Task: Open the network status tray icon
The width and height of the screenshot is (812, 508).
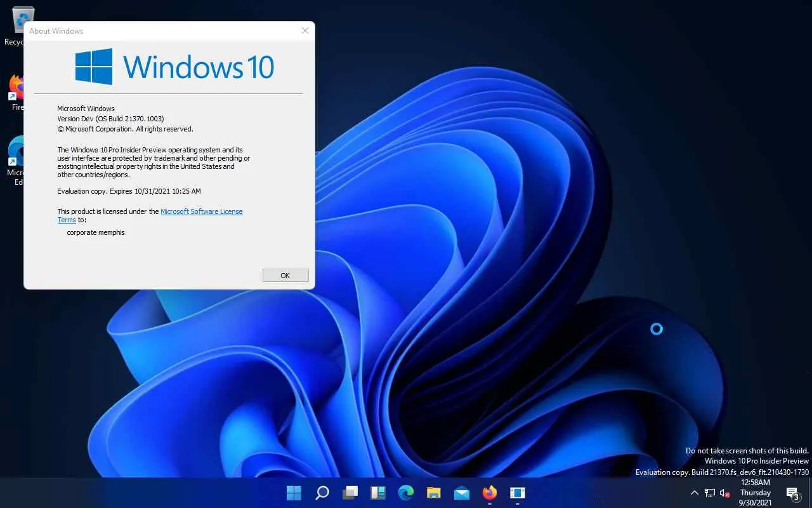Action: tap(710, 493)
